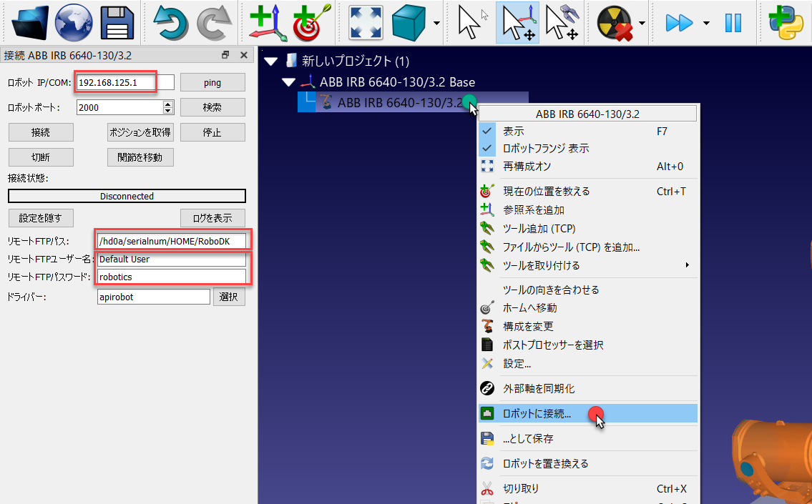Image resolution: width=812 pixels, height=504 pixels.
Task: Click the 接続 connect button
Action: coord(41,132)
